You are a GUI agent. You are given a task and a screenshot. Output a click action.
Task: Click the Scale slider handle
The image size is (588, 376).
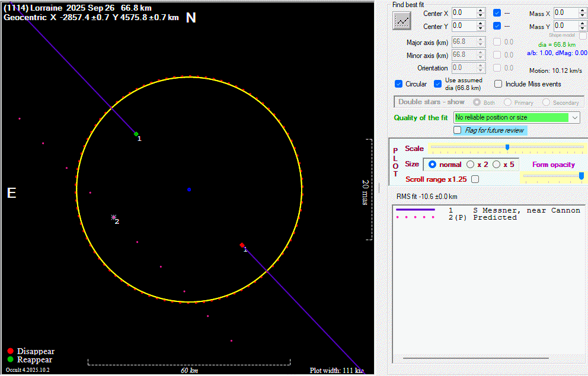507,147
